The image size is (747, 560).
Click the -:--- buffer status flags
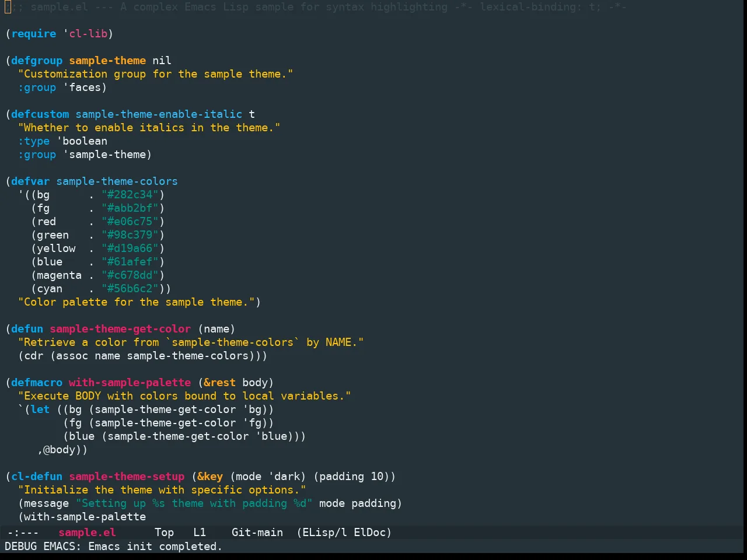click(x=23, y=533)
